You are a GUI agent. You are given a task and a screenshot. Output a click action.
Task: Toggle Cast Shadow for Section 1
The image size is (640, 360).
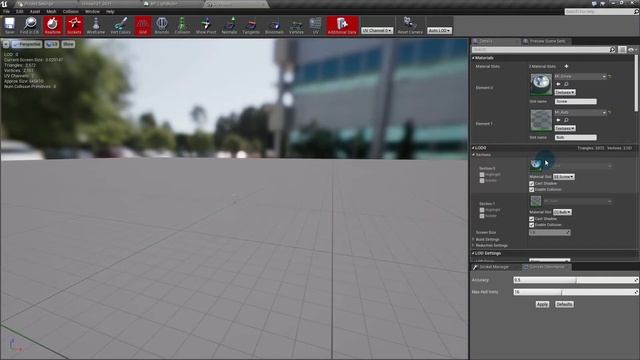(531, 219)
